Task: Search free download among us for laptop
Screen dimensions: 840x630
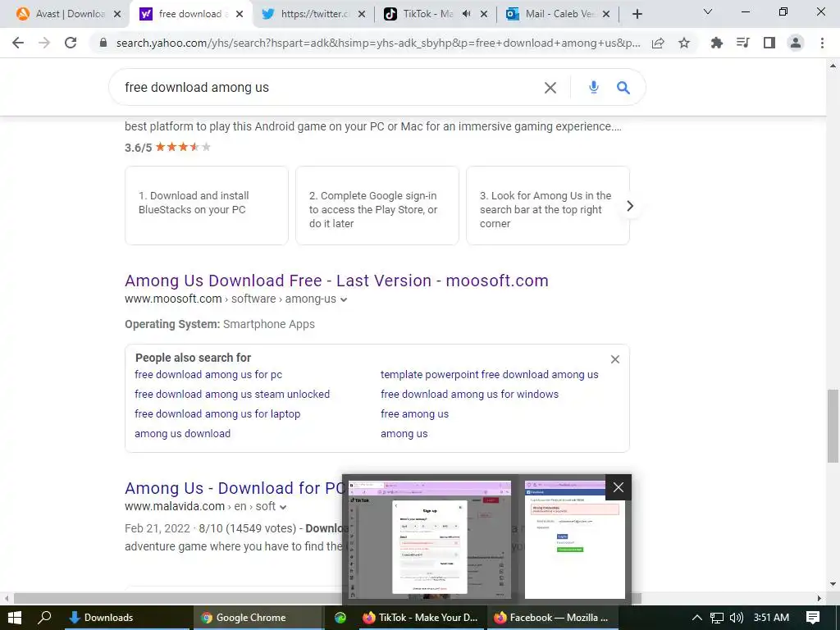Action: click(x=217, y=414)
